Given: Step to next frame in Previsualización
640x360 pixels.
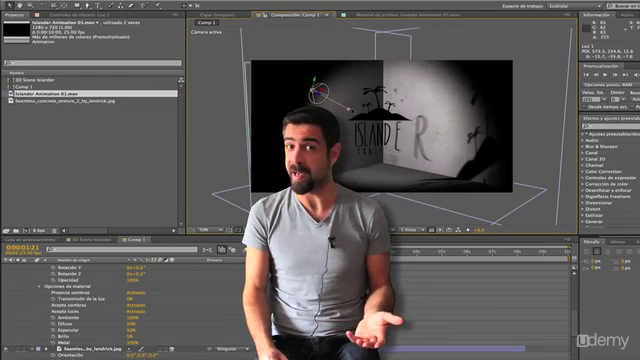Looking at the screenshot, I should click(615, 75).
